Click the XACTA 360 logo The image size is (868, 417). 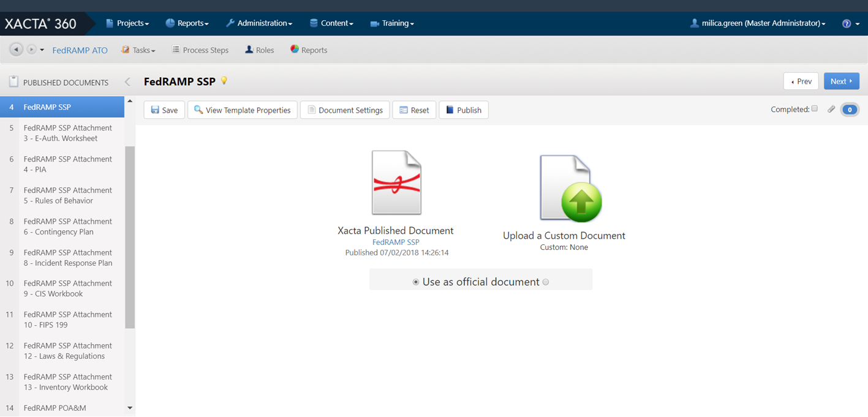pos(40,23)
